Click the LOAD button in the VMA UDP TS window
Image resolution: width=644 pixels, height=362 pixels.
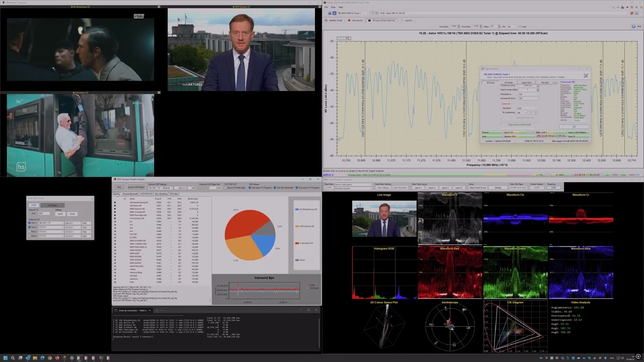click(60, 214)
